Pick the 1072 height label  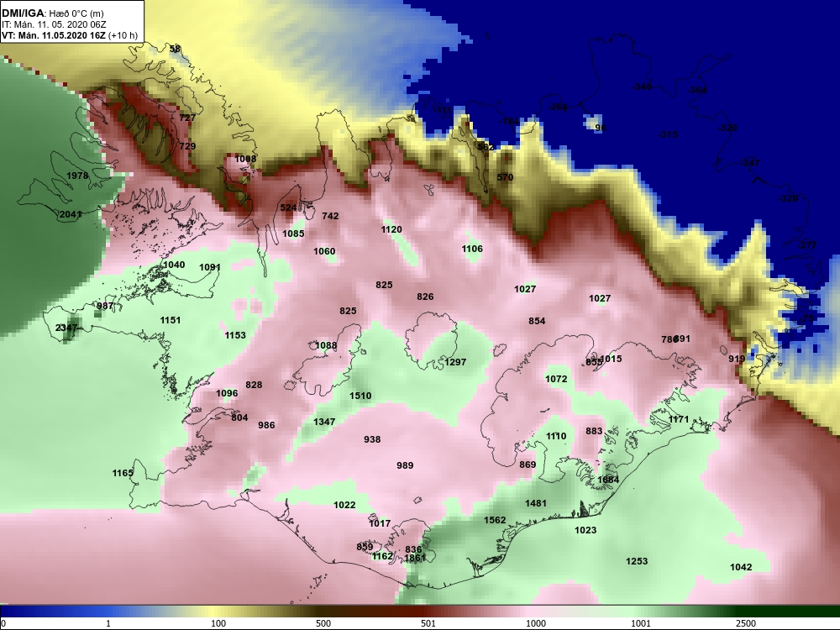(x=556, y=379)
